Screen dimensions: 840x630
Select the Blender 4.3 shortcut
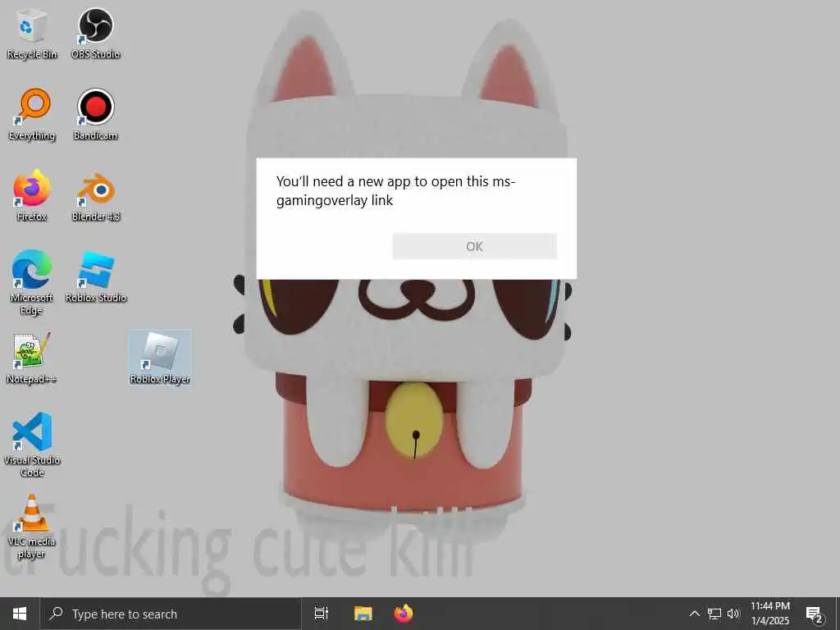[96, 195]
